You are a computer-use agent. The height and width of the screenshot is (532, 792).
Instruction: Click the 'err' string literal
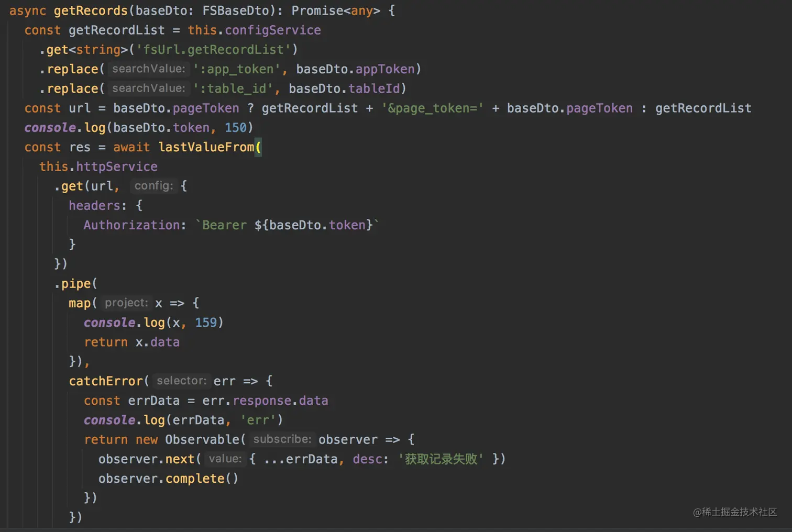(258, 420)
